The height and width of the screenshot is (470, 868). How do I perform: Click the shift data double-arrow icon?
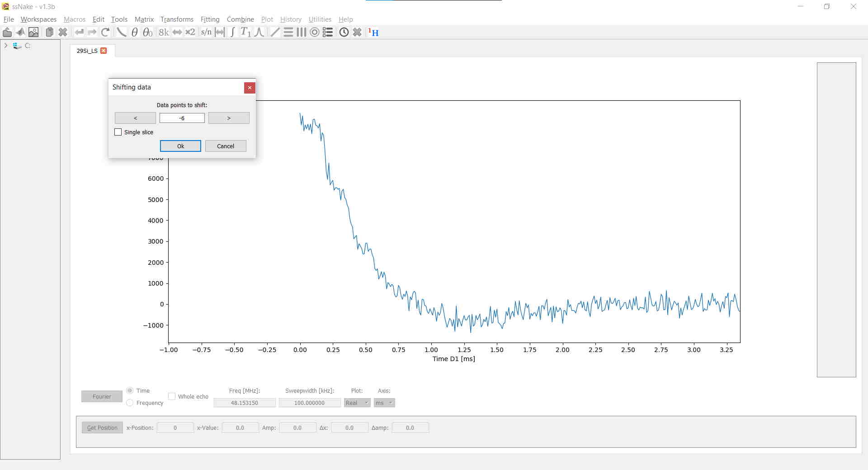[x=177, y=32]
